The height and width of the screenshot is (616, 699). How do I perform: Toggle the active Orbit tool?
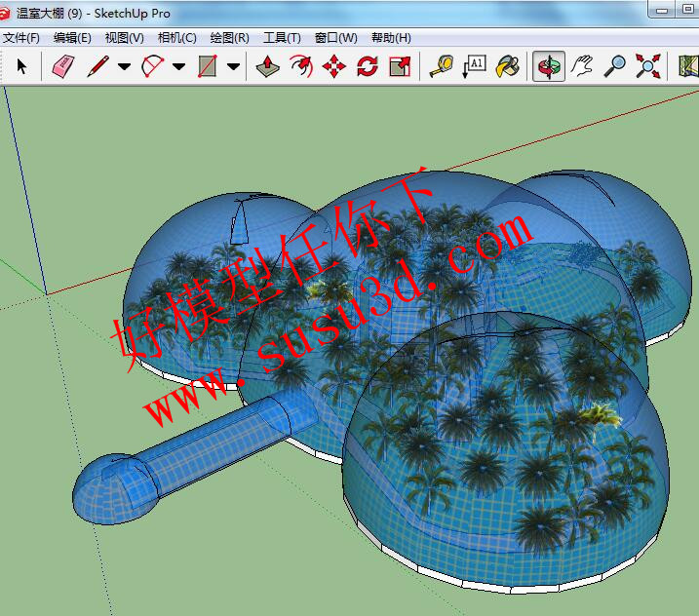tap(549, 66)
